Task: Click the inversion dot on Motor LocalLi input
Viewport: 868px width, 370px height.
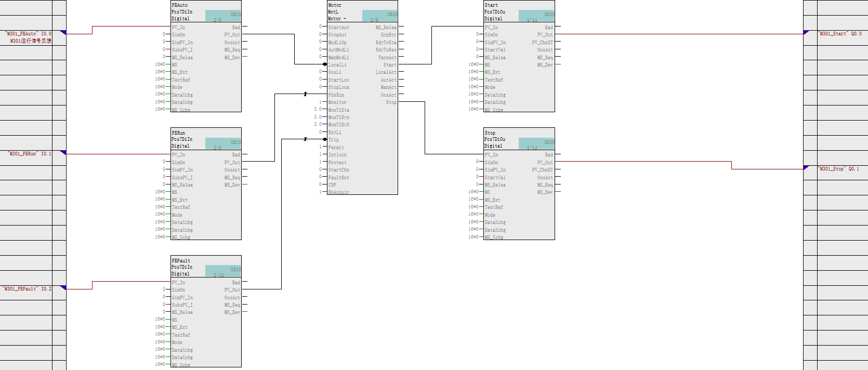Action: click(325, 64)
